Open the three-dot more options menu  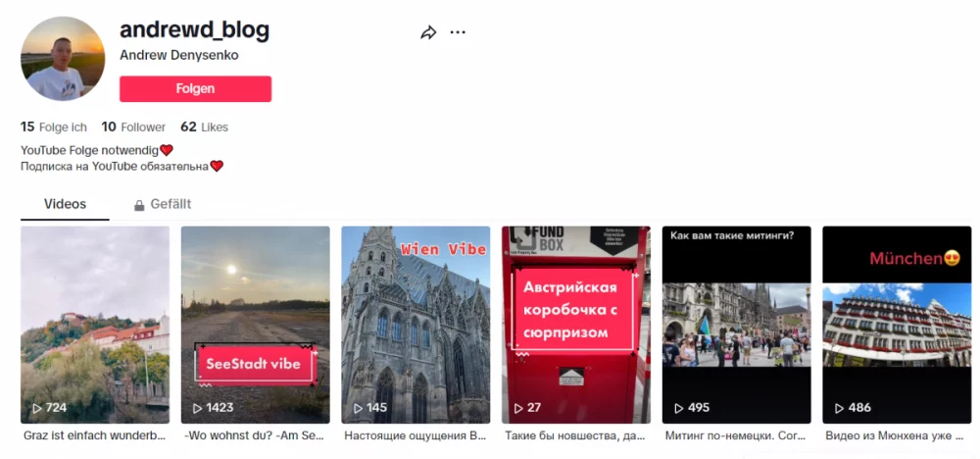458,32
